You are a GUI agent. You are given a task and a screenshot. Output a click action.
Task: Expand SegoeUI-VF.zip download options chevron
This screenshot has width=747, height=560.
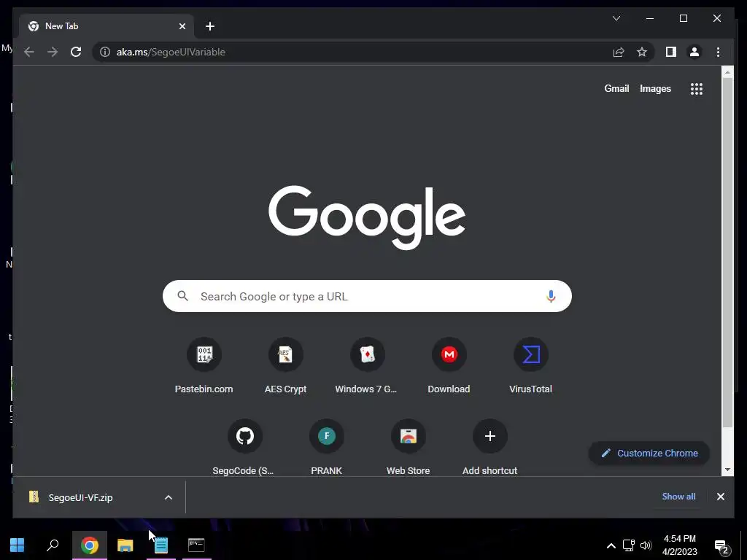click(x=169, y=497)
